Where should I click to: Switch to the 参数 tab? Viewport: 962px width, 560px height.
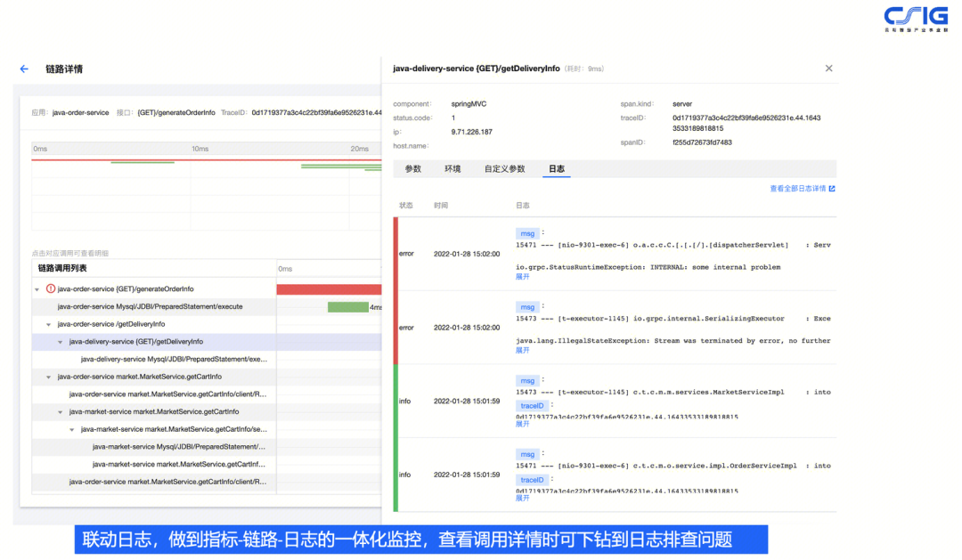[413, 168]
